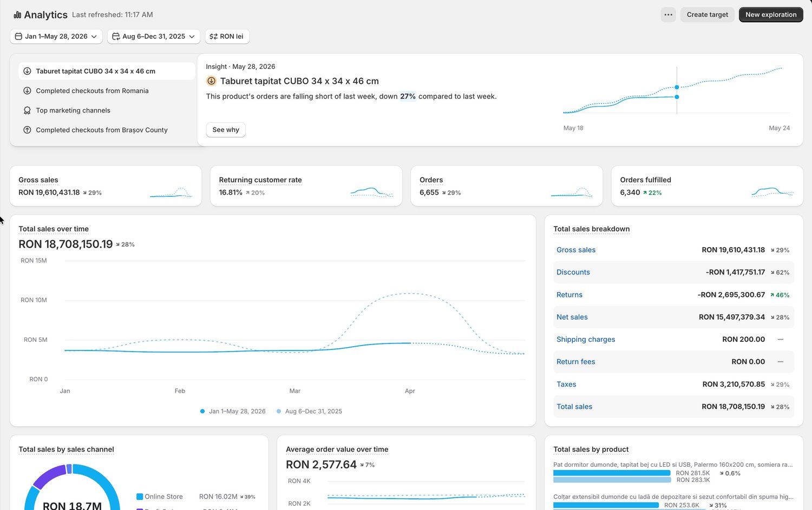Open the Shipping charges breakdown link
The width and height of the screenshot is (812, 510).
pyautogui.click(x=586, y=339)
